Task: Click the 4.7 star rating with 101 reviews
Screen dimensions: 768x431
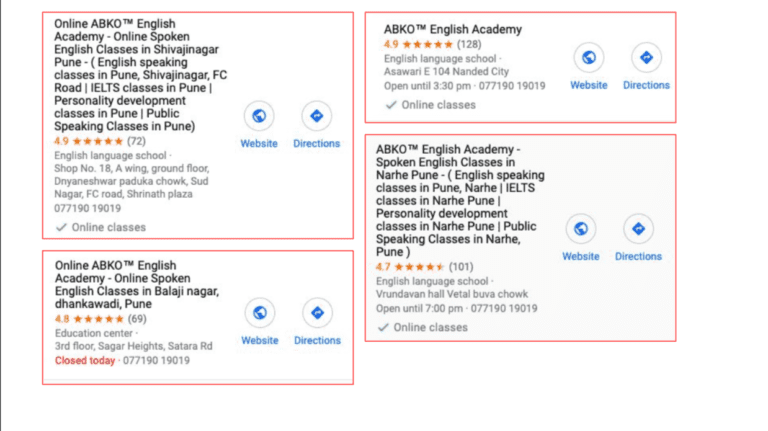Action: point(425,267)
